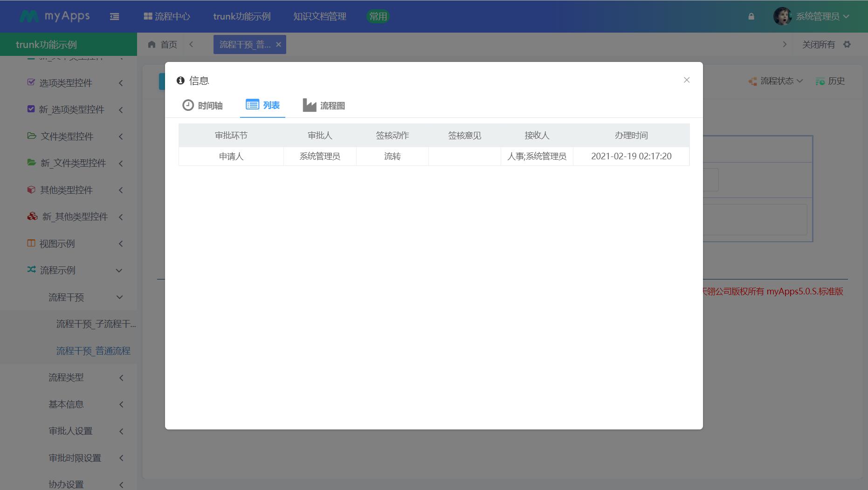
Task: Open the 流程状态 dropdown
Action: coord(776,81)
